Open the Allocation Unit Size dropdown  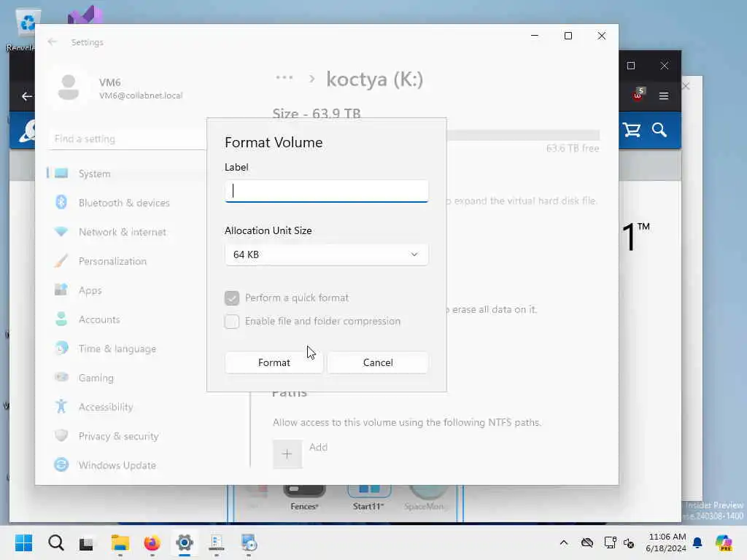click(326, 254)
